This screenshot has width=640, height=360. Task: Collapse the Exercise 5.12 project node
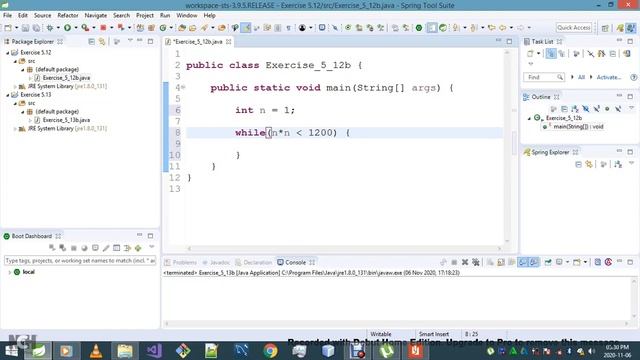tap(7, 53)
